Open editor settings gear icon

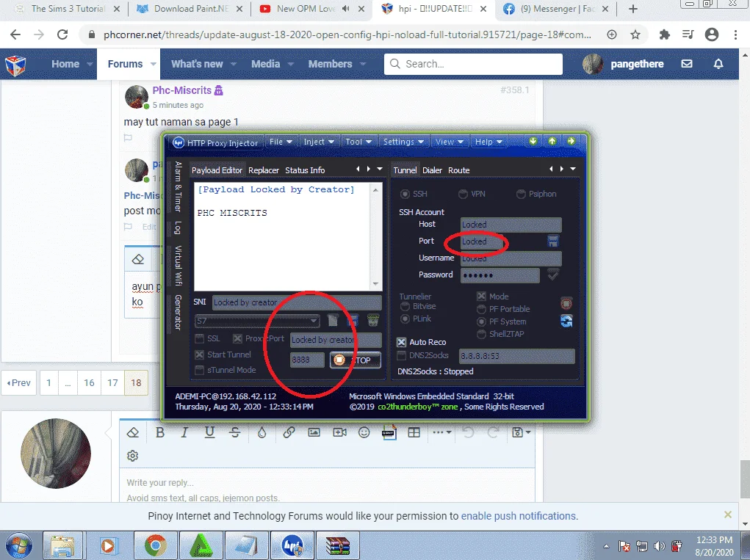132,456
